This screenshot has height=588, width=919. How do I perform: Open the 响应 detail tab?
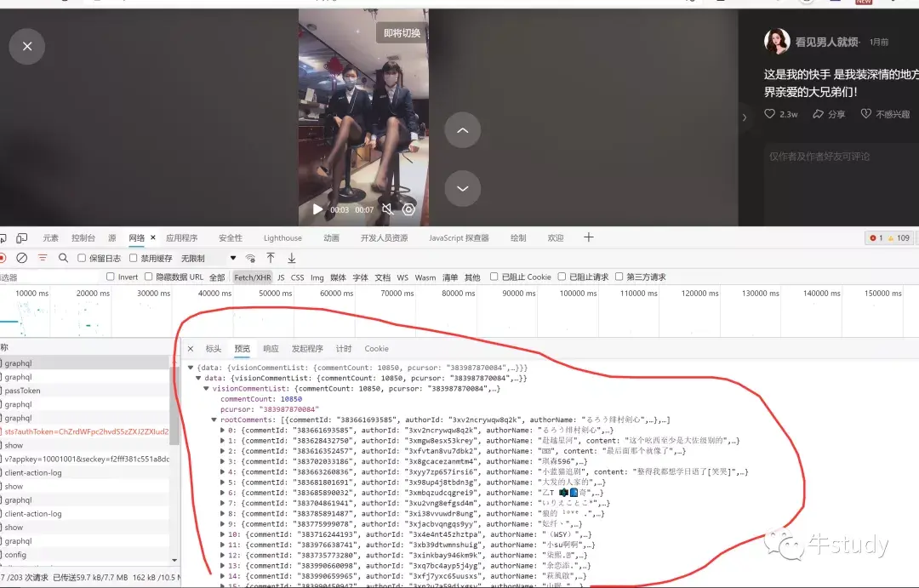point(271,349)
